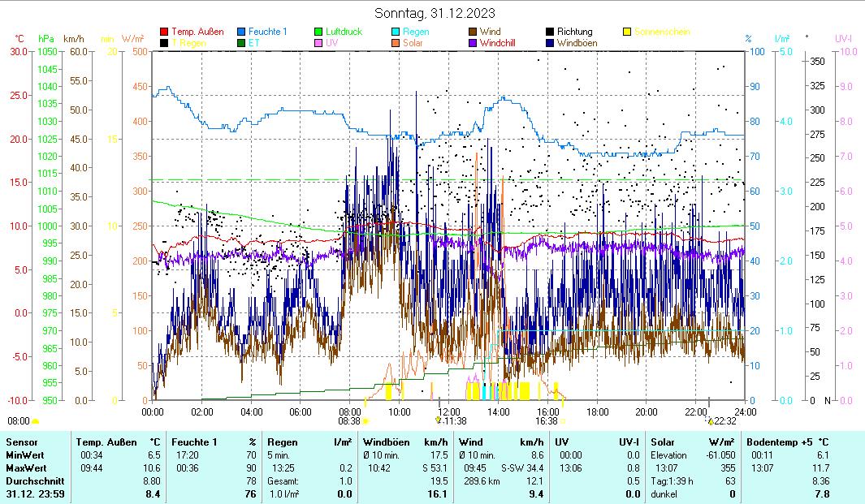This screenshot has width=865, height=504.
Task: Select the Windböen column header in table
Action: (x=390, y=442)
